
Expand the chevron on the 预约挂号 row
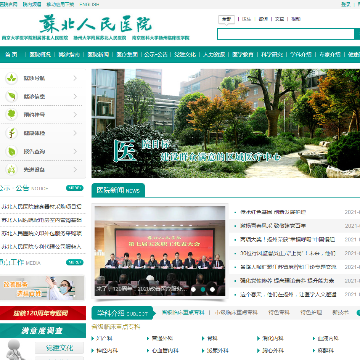coord(75,115)
